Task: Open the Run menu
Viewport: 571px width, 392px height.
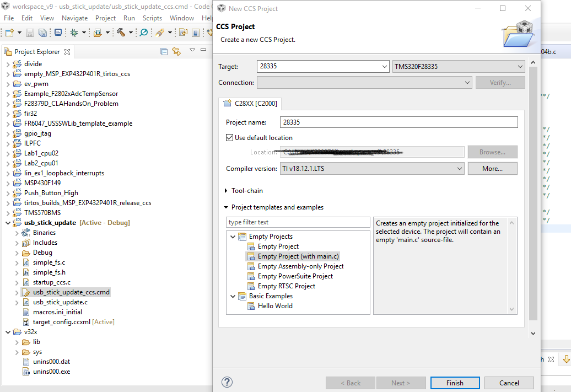Action: pyautogui.click(x=129, y=18)
